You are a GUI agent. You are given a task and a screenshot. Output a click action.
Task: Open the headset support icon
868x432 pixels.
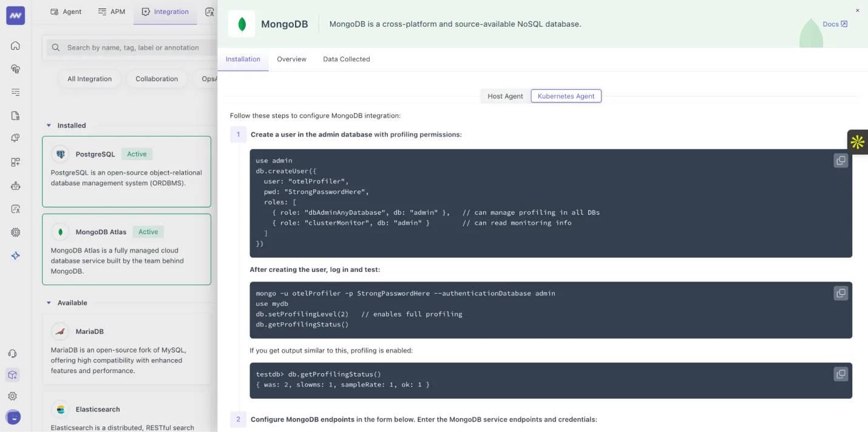coord(12,354)
